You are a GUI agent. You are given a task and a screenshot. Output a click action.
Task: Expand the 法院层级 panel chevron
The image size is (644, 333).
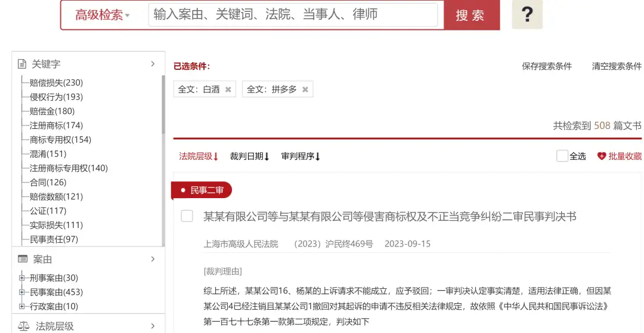(x=153, y=326)
